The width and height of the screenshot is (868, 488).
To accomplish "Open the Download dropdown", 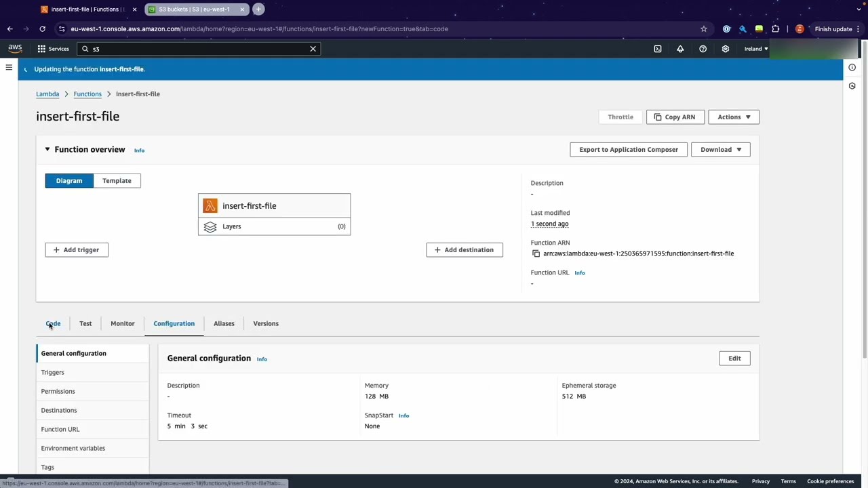I will [x=720, y=150].
